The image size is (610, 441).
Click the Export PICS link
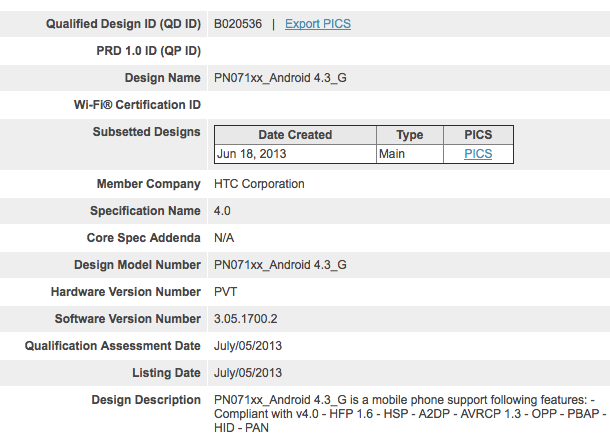click(x=318, y=23)
